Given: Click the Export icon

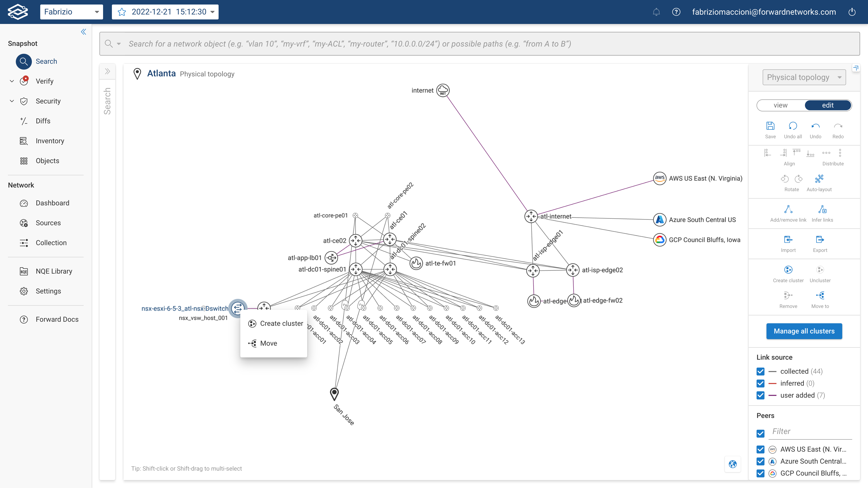Looking at the screenshot, I should pyautogui.click(x=820, y=240).
